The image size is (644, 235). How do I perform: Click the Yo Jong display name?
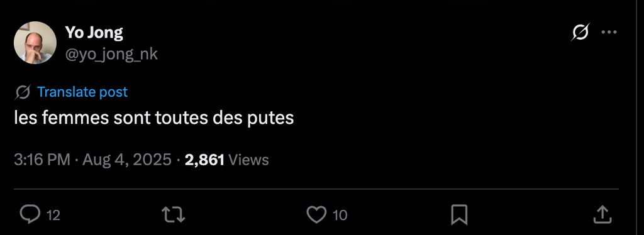click(94, 33)
